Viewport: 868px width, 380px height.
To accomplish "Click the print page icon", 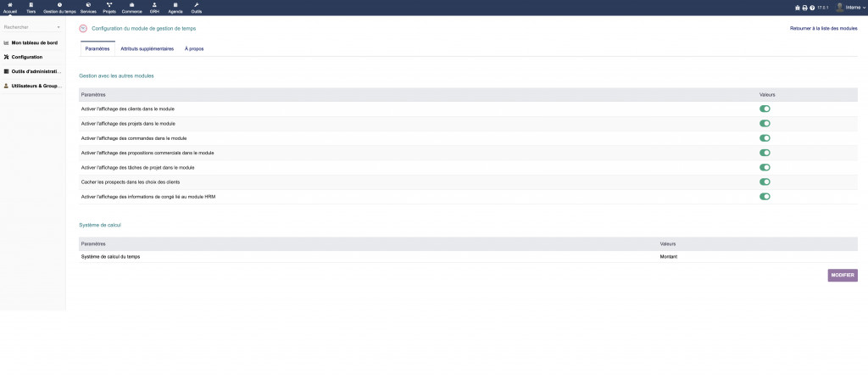I will point(805,8).
